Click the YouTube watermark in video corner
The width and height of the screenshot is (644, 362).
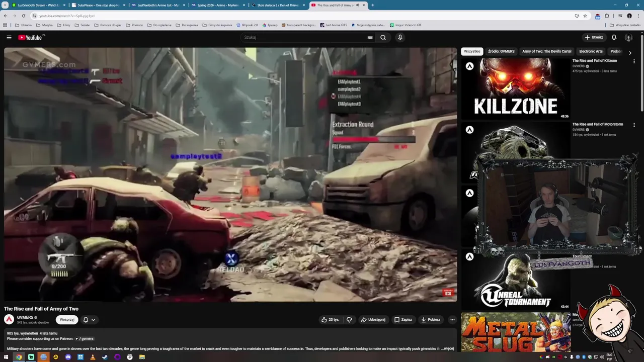pos(448,293)
